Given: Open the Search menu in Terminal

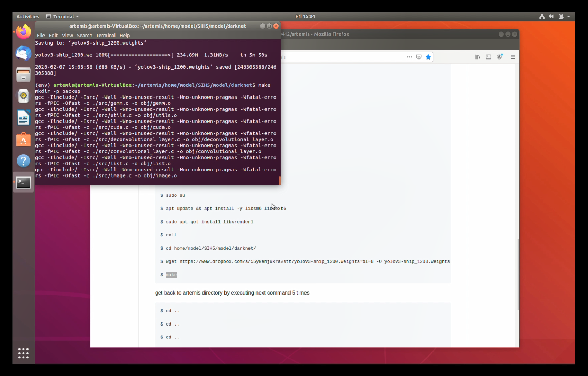Looking at the screenshot, I should (x=85, y=35).
